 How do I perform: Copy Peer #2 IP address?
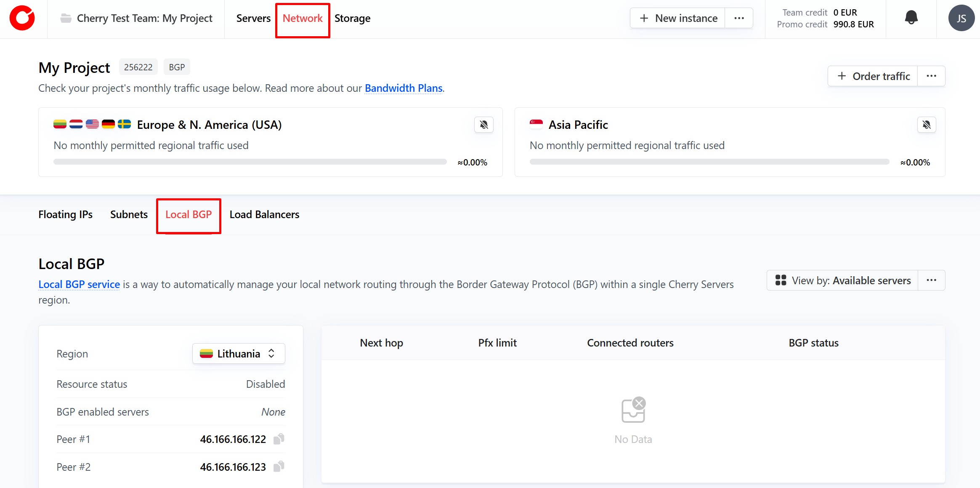point(279,467)
